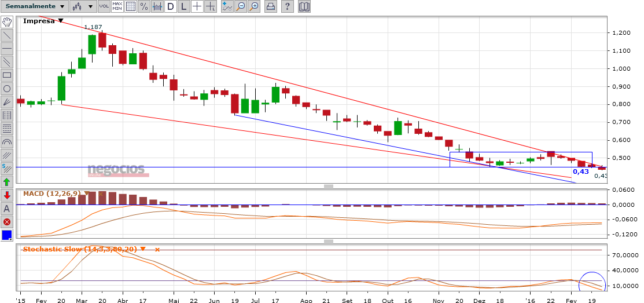The height and width of the screenshot is (303, 644).
Task: Remove the MACD indicator via x
Action: coord(101,194)
